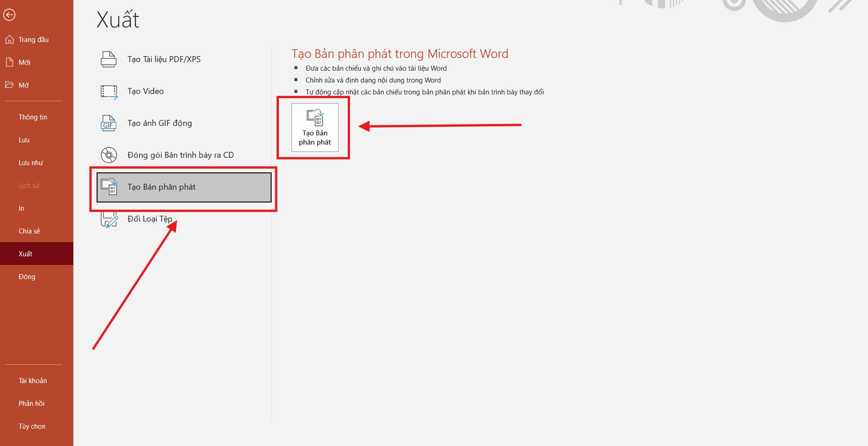Go to the In print page
Image resolution: width=868 pixels, height=446 pixels.
(21, 208)
